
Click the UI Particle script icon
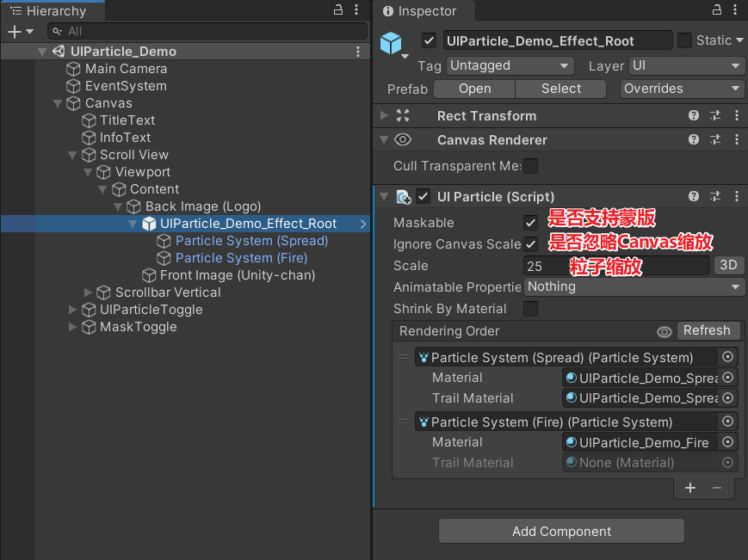(x=404, y=197)
